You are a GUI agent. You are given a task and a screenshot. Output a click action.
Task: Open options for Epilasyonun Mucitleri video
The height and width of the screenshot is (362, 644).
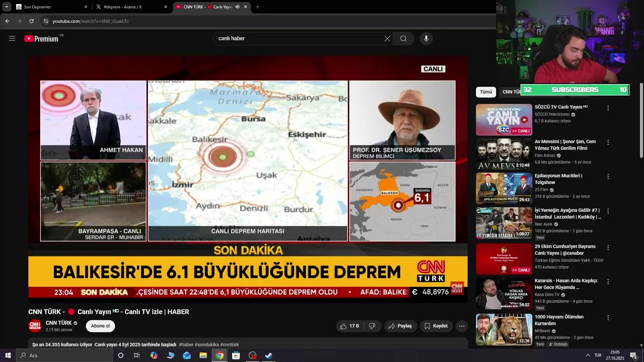pyautogui.click(x=608, y=177)
